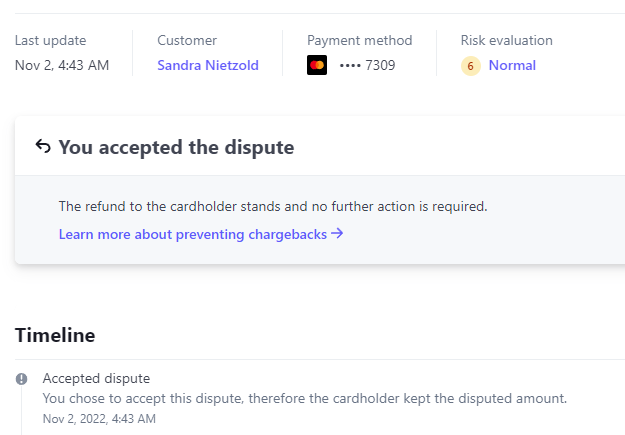This screenshot has height=435, width=625.
Task: Click the alert icon on the timeline entry
Action: coord(22,379)
